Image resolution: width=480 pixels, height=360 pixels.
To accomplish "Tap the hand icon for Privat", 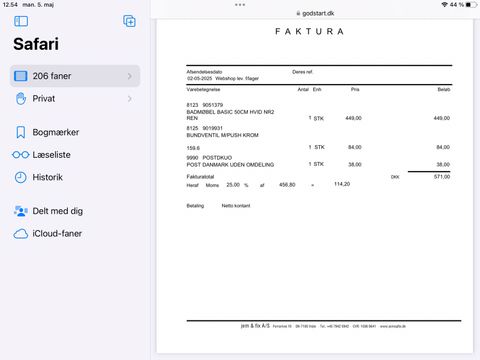I will click(x=21, y=99).
